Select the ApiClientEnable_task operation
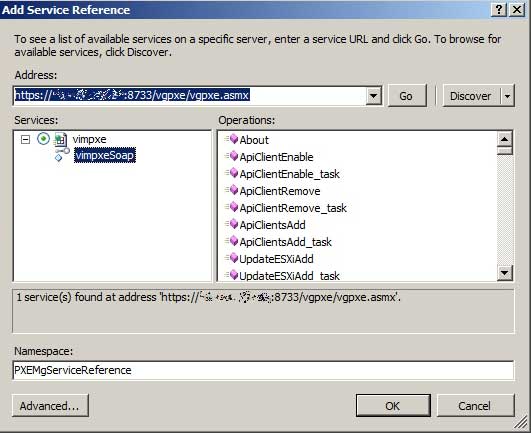This screenshot has height=433, width=531. click(290, 174)
